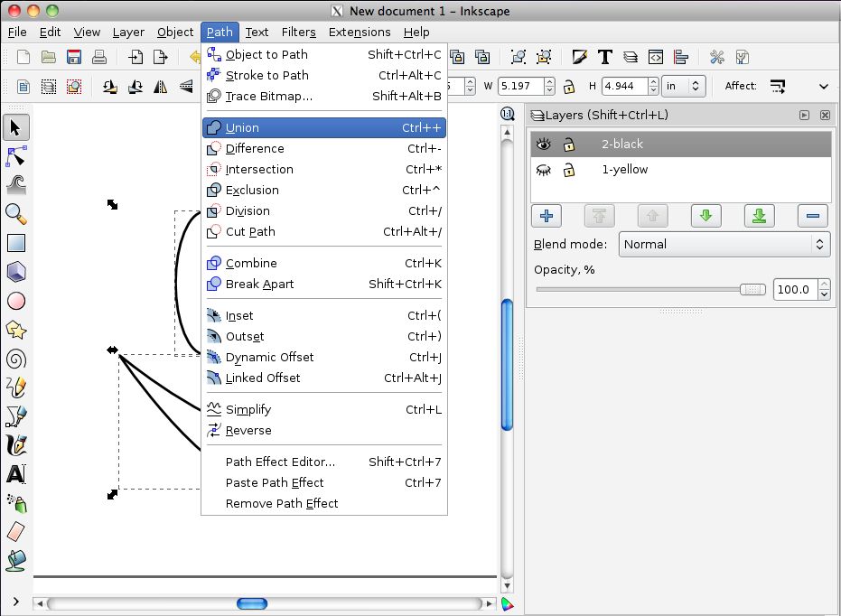Click the H height input field
The image size is (841, 616).
[x=625, y=86]
